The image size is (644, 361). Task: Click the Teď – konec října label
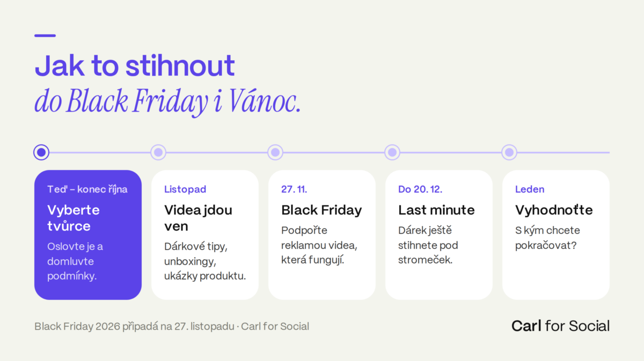[x=87, y=189]
